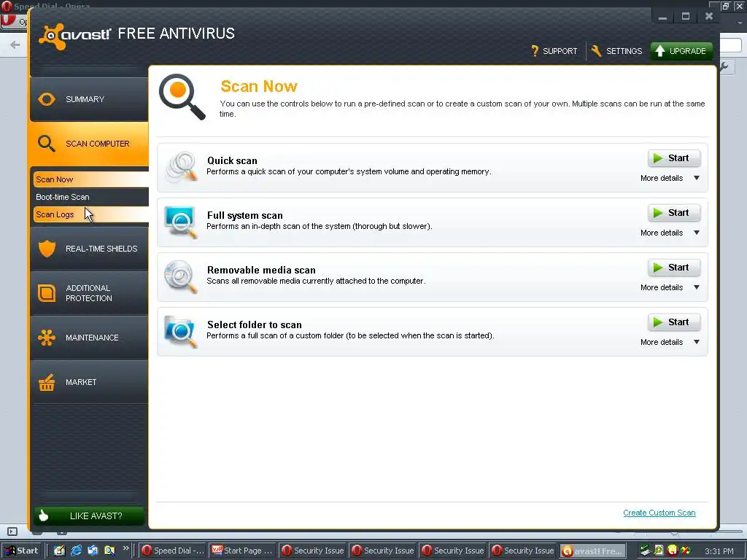This screenshot has width=747, height=560.
Task: Select Scan Now in the sidebar submenu
Action: (x=90, y=179)
